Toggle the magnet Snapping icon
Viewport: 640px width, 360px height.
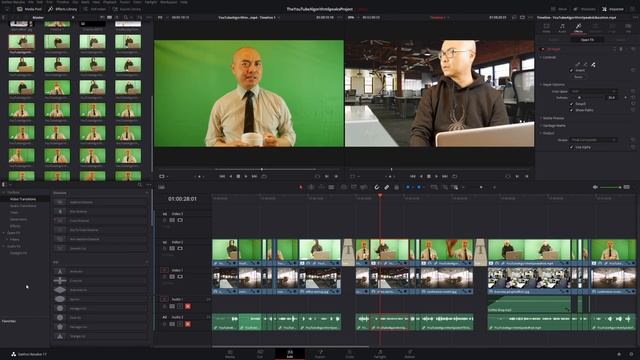[x=377, y=187]
